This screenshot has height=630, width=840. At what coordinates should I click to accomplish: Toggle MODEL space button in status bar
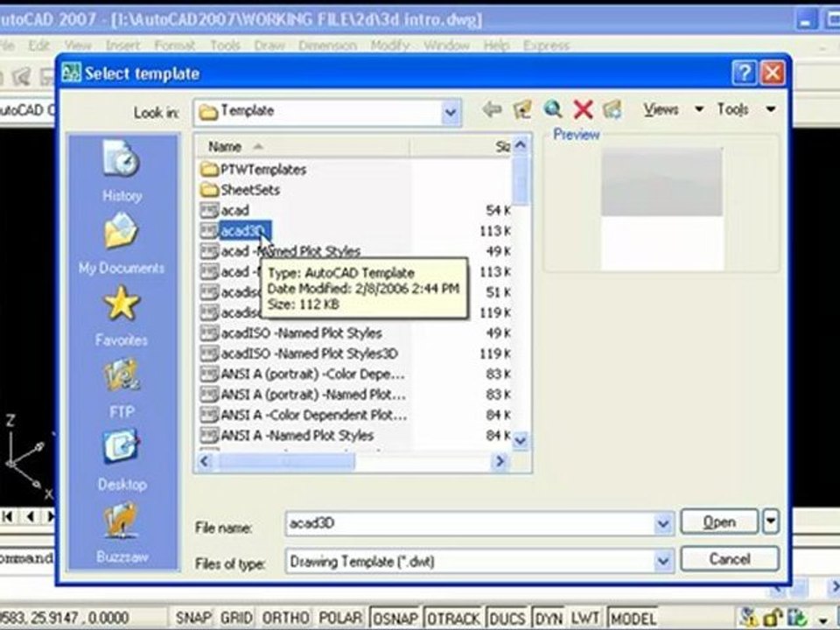click(x=633, y=618)
